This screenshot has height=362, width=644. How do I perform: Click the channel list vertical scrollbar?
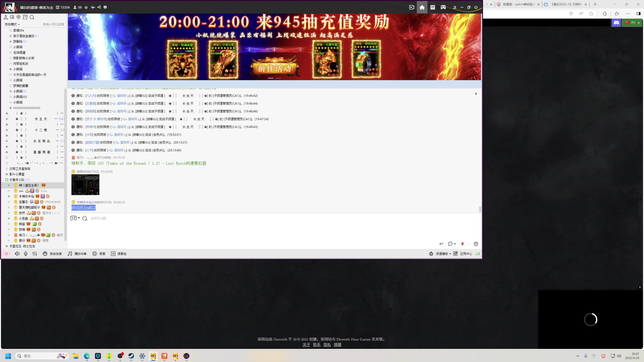(65, 165)
